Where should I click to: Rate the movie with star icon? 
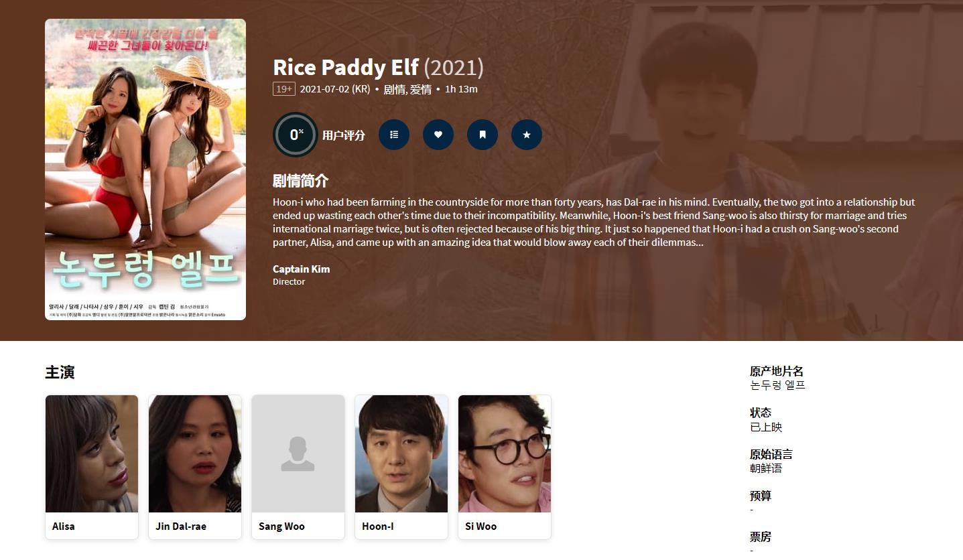(x=527, y=135)
